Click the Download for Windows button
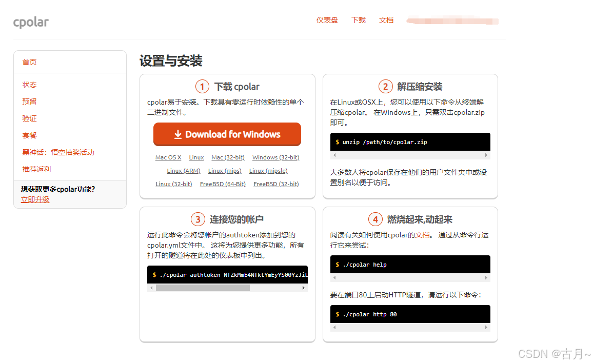 (227, 134)
